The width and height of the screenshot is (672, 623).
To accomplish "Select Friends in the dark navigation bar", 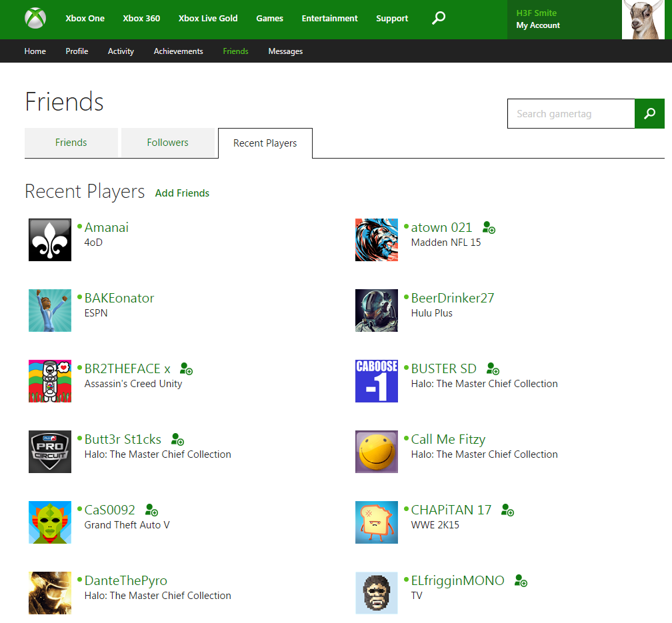I will [235, 51].
